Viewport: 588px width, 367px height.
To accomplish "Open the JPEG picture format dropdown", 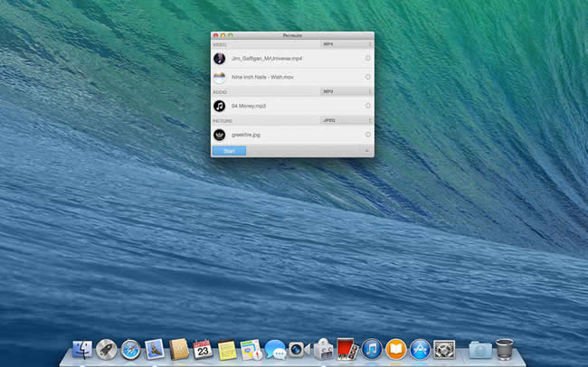I will pyautogui.click(x=346, y=120).
